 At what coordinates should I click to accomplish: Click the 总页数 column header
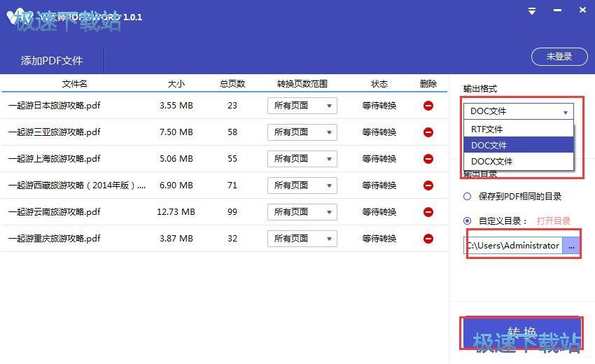tap(232, 83)
